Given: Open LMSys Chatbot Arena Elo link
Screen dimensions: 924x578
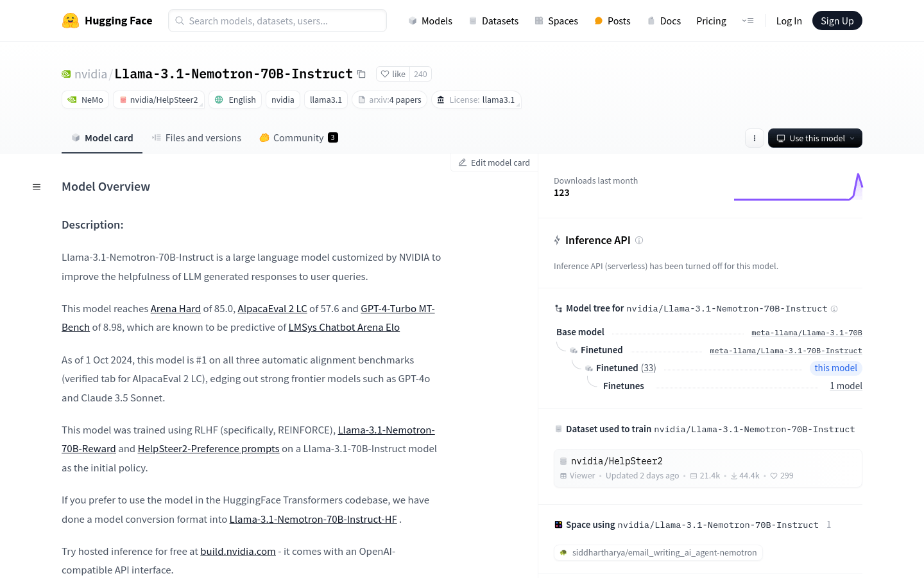Looking at the screenshot, I should [344, 328].
